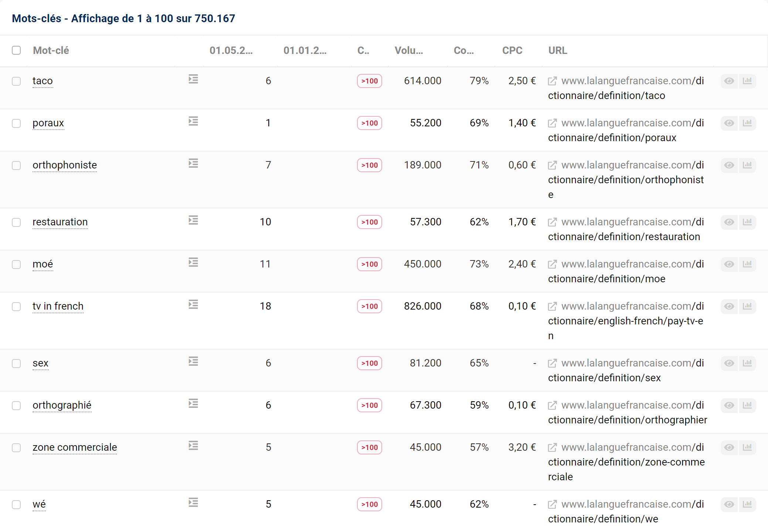Tick the checkbox for orthophoniste

click(x=16, y=166)
